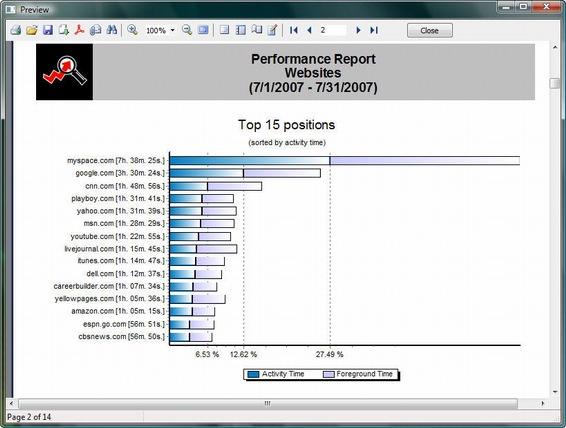The width and height of the screenshot is (566, 428).
Task: Jump to last page
Action: coord(374,30)
